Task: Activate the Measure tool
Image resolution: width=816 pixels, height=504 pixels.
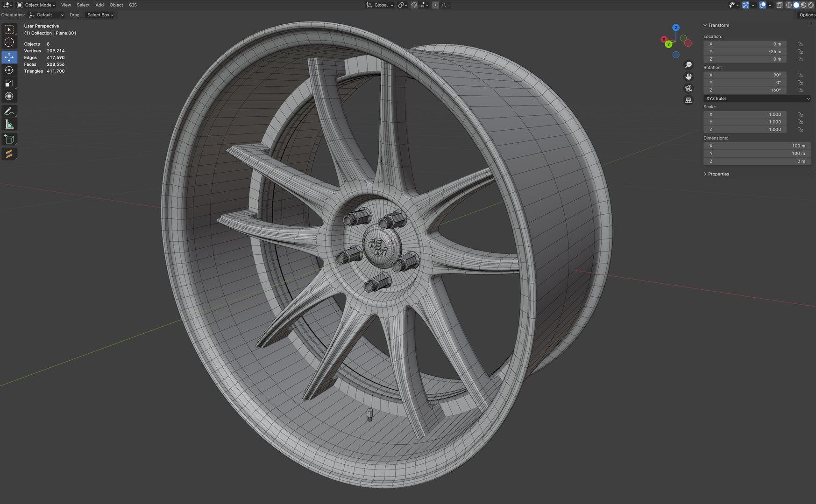Action: tap(9, 124)
